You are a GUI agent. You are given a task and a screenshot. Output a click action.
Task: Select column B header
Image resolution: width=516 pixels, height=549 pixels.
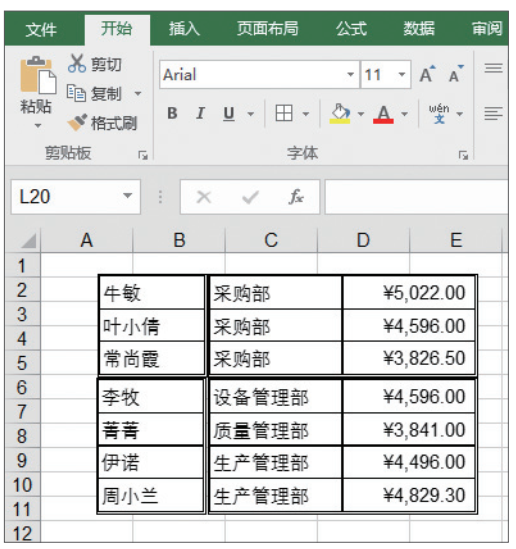(179, 241)
